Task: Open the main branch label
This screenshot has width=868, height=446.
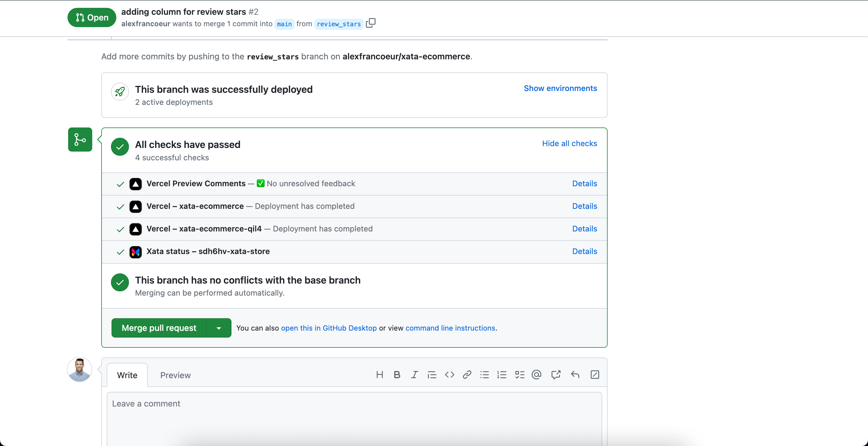Action: coord(284,24)
